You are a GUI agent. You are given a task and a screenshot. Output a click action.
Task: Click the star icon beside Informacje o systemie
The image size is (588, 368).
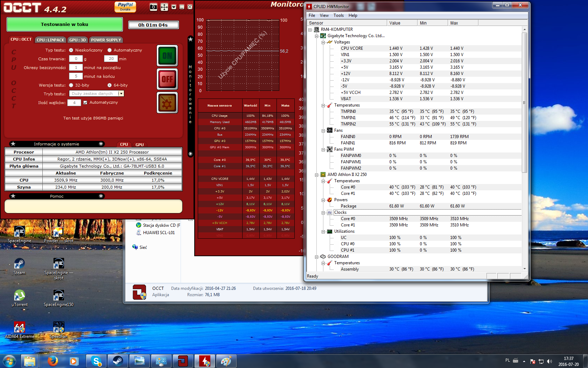coord(13,144)
